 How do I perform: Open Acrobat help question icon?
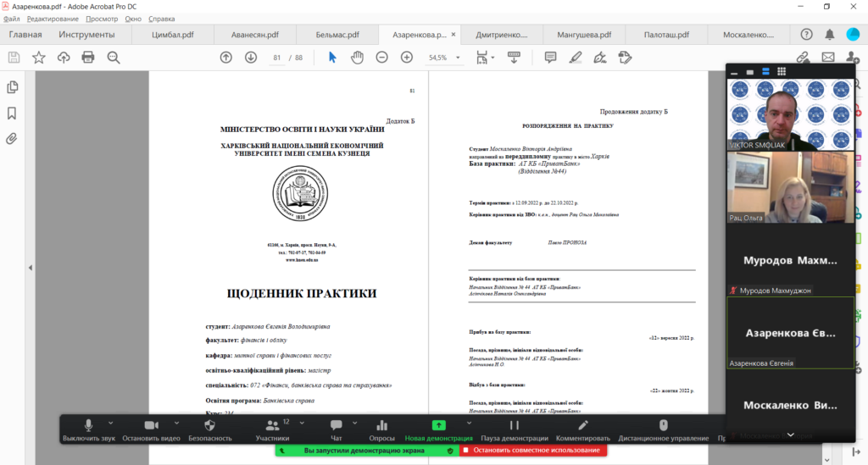pyautogui.click(x=807, y=34)
